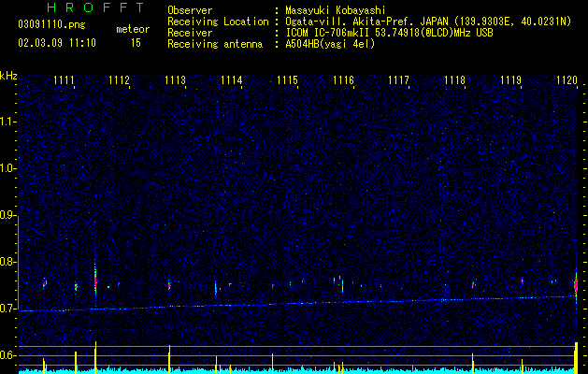Click the 0.6 kHz axis label
Image resolution: width=588 pixels, height=374 pixels.
pos(8,355)
